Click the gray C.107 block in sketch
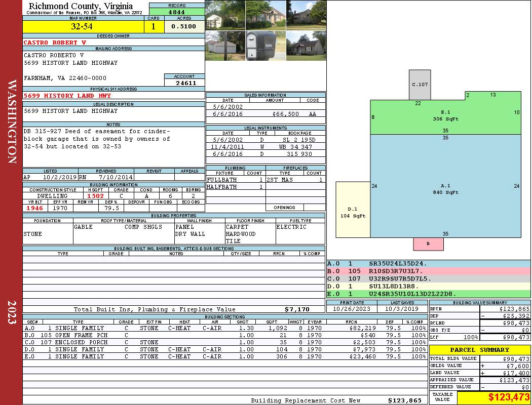This screenshot has height=405, width=532. 420,85
